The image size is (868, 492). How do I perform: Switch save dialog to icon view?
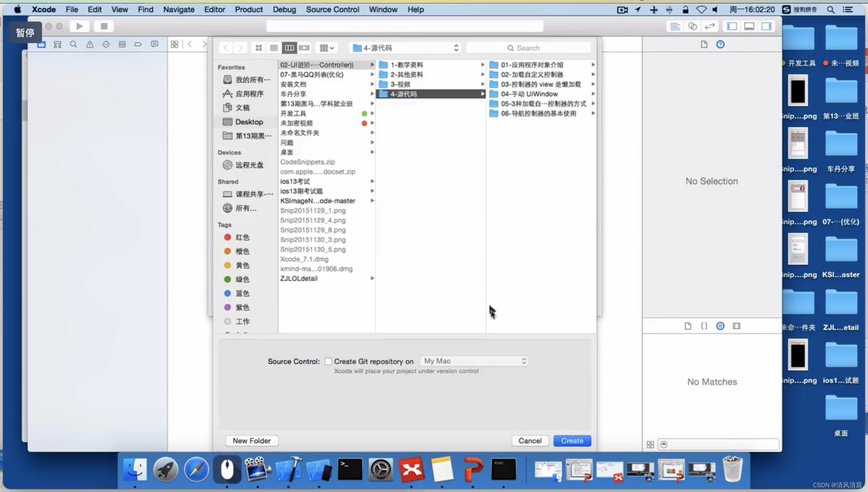point(259,48)
